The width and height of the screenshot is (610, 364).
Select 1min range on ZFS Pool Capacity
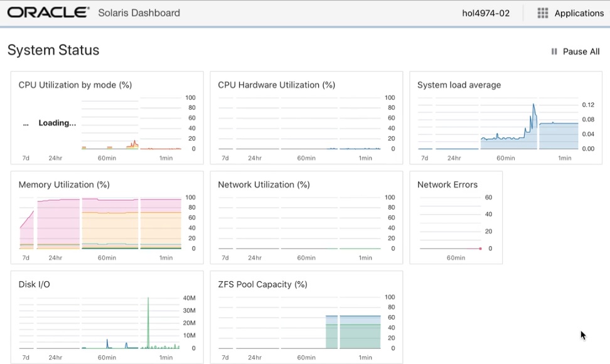(x=365, y=357)
